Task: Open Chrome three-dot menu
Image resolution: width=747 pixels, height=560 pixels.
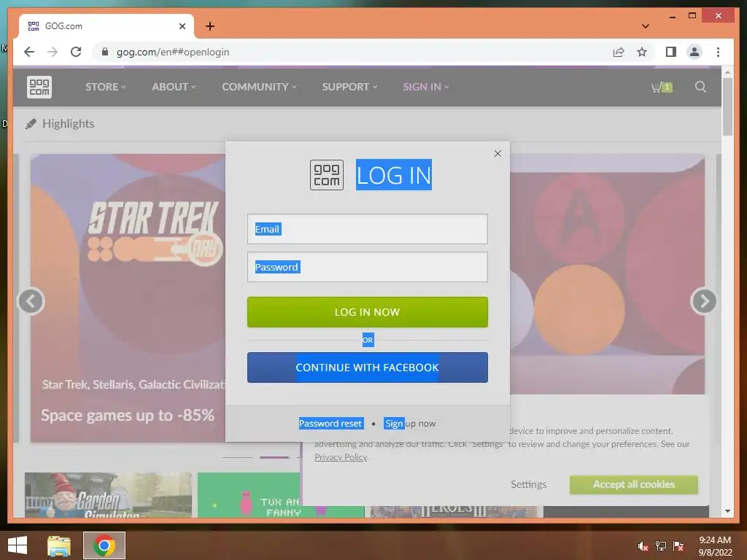Action: pyautogui.click(x=718, y=52)
